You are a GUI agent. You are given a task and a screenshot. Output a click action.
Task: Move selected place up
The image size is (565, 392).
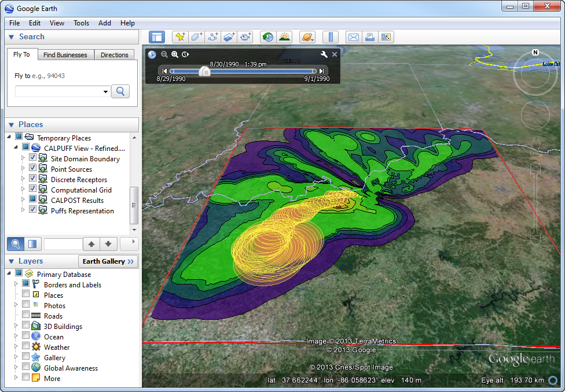pyautogui.click(x=91, y=244)
